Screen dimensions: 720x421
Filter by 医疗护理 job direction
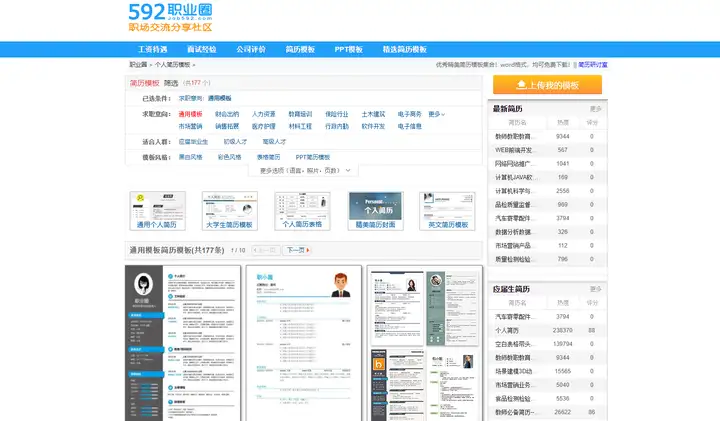(x=263, y=126)
